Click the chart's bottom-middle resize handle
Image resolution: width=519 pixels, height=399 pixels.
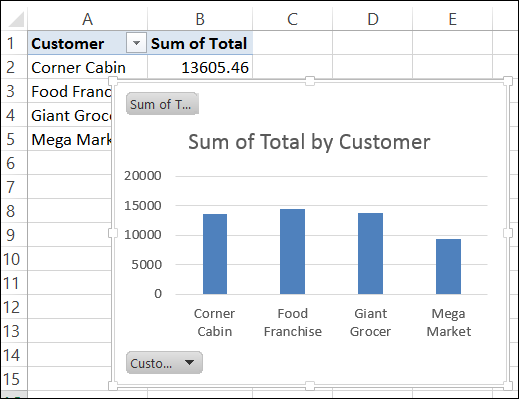point(310,386)
